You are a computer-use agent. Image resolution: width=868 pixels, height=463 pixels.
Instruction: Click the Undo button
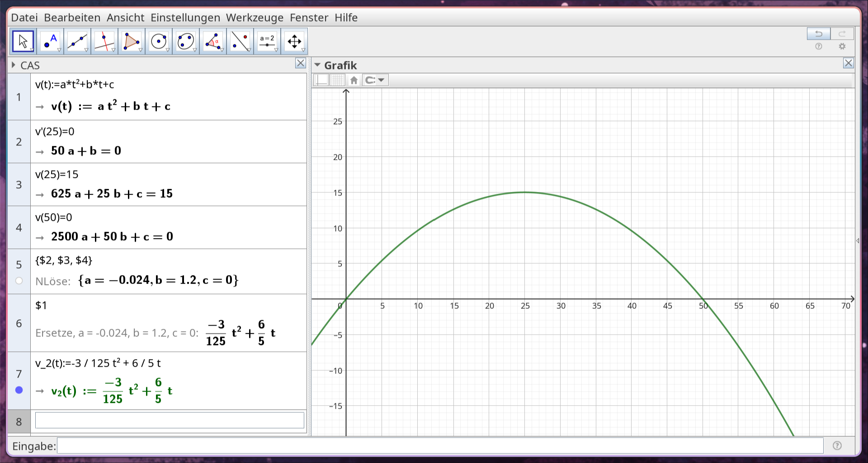(x=818, y=34)
